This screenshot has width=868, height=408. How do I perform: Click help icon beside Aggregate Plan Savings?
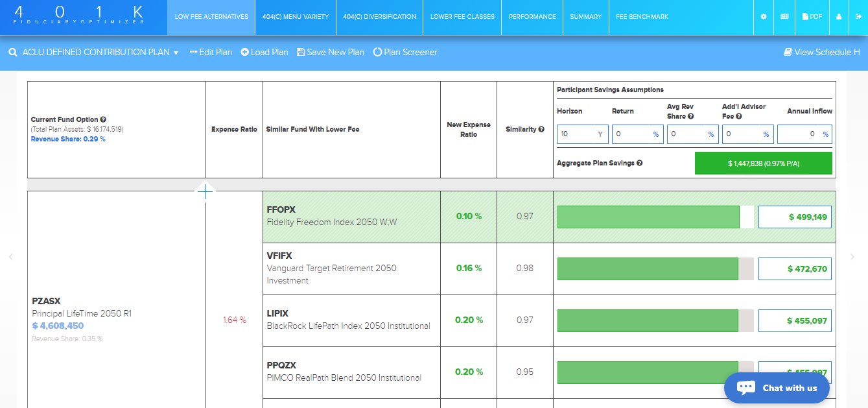[x=640, y=163]
